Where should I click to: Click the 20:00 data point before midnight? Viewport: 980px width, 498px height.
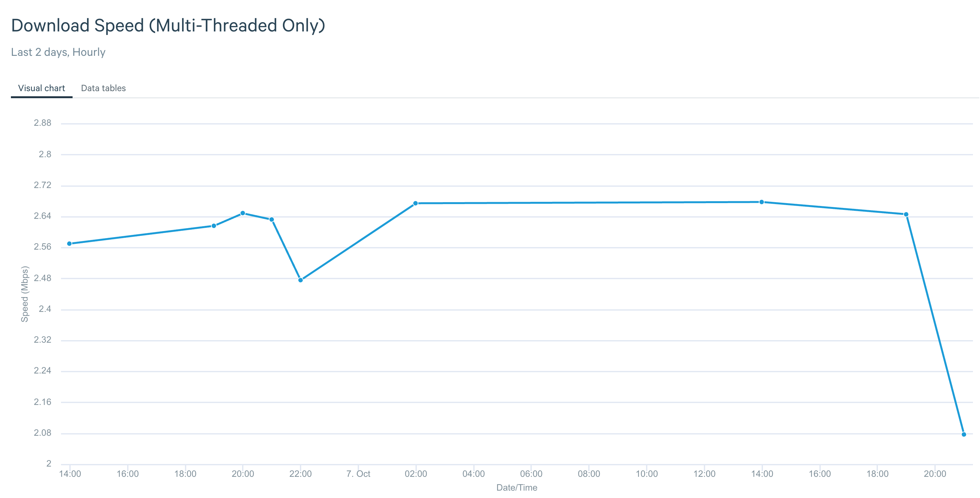[243, 213]
